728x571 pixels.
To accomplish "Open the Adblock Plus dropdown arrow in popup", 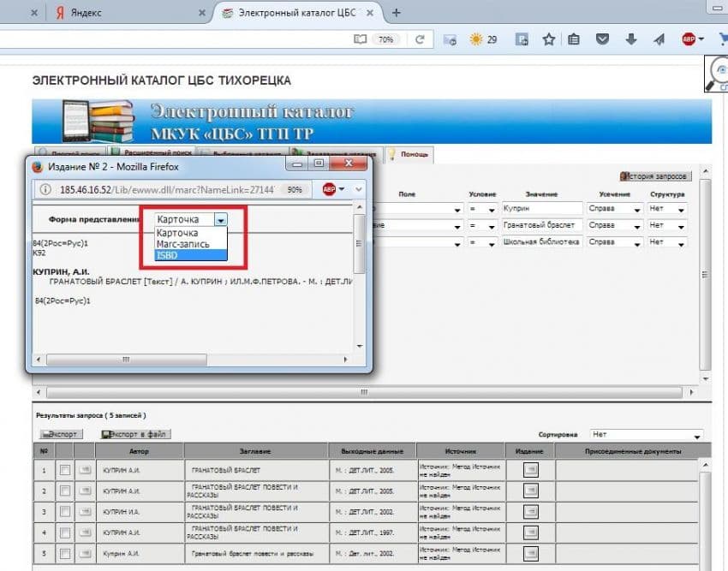I will point(342,189).
